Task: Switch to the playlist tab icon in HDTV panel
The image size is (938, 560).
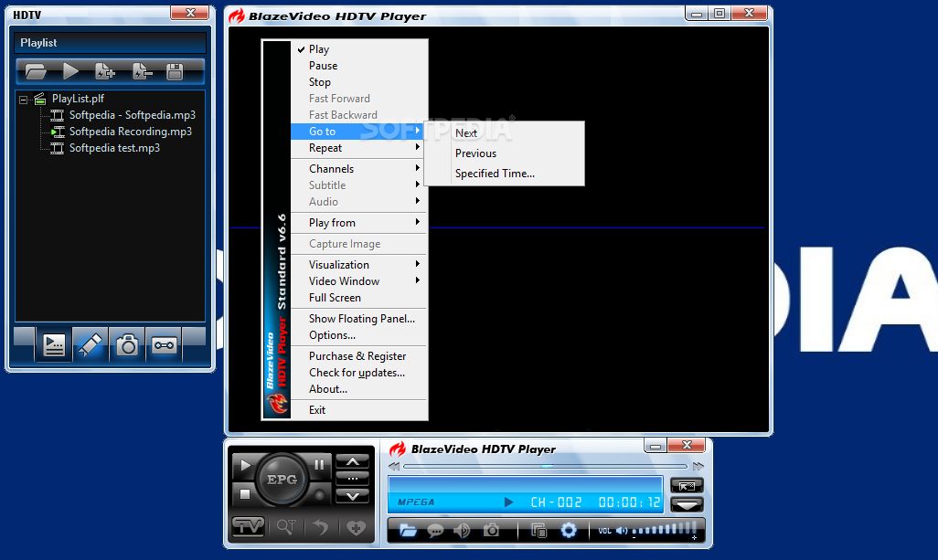Action: click(54, 344)
